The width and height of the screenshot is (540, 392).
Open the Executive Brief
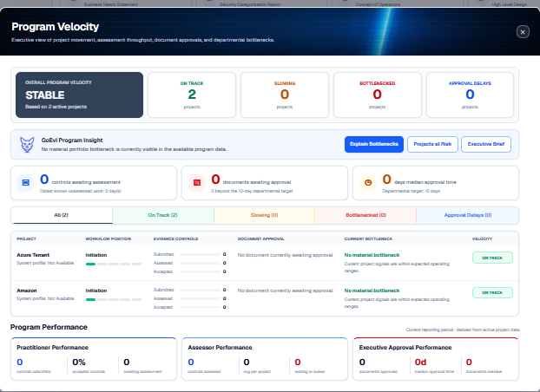486,144
